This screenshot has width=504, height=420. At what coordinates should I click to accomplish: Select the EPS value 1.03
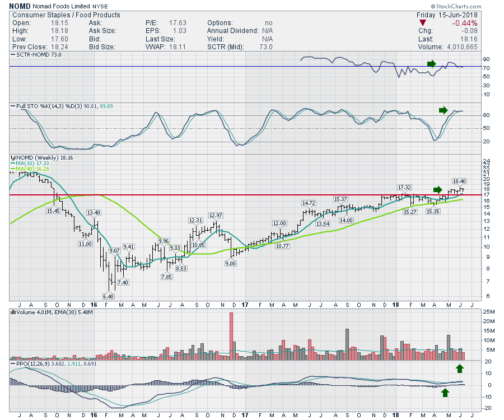point(180,31)
